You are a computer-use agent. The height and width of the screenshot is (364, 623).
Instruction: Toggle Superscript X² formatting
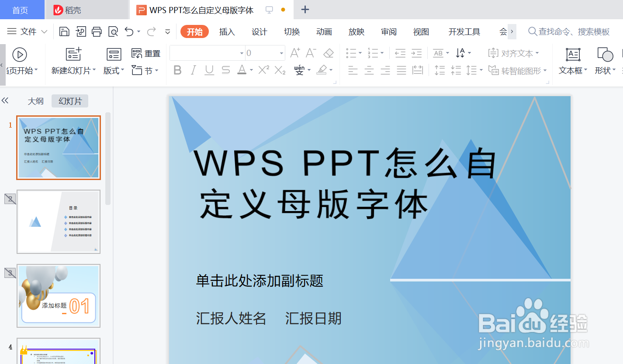263,69
